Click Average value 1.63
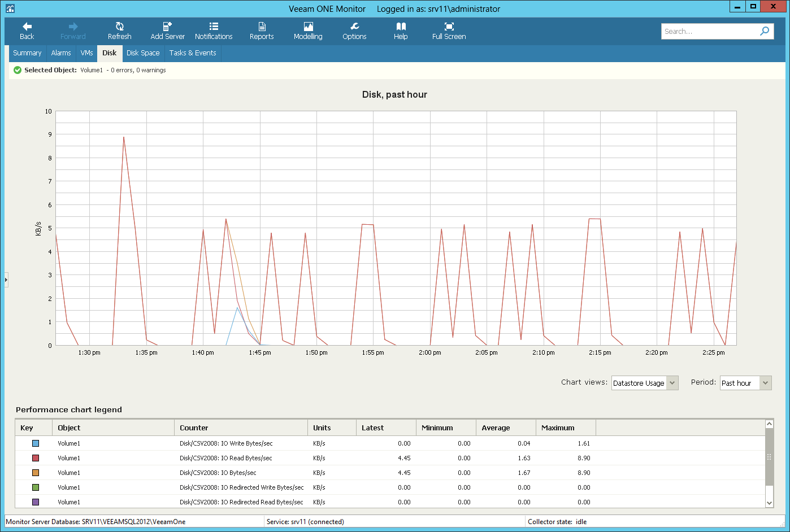The height and width of the screenshot is (532, 790). (524, 458)
